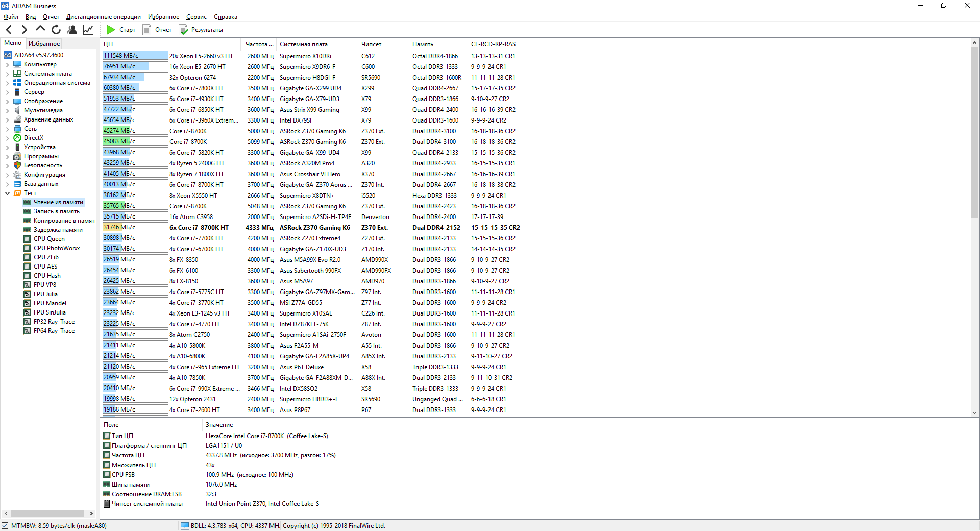Click the Отчёт toolbar button
The image size is (980, 531).
tap(157, 30)
